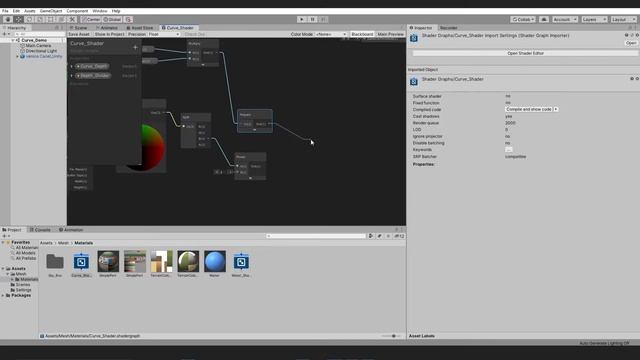640x360 pixels.
Task: Collapse the Curve_Demo scene in Hierarchy
Action: 13,40
